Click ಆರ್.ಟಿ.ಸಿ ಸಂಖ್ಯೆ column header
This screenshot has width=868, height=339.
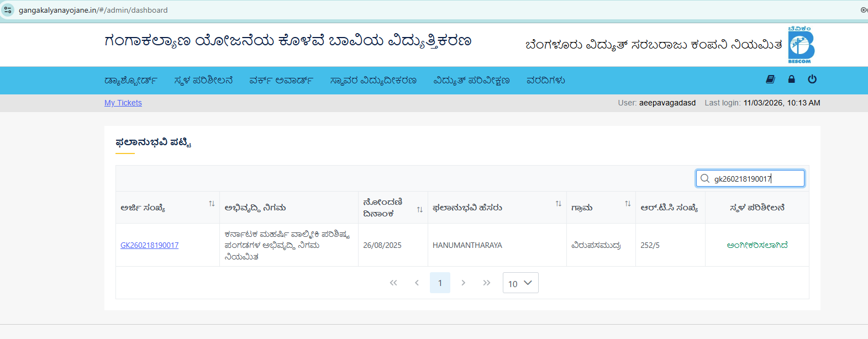pyautogui.click(x=669, y=208)
